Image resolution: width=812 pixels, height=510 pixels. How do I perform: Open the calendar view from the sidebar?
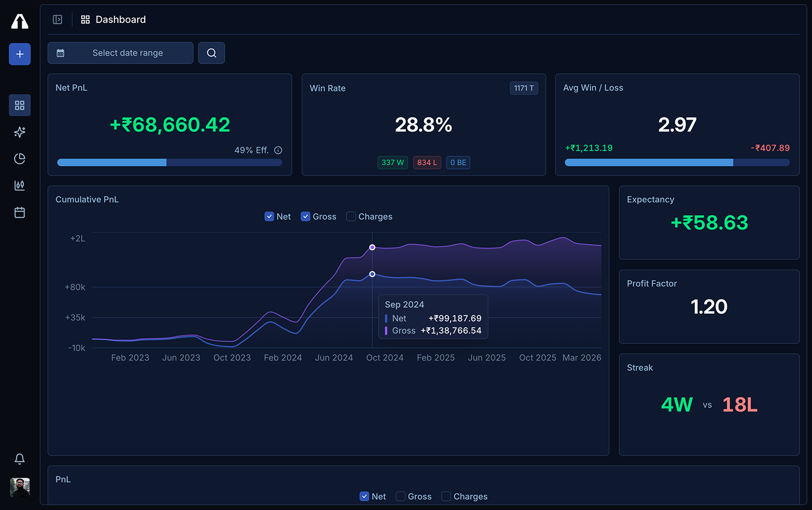coord(19,212)
